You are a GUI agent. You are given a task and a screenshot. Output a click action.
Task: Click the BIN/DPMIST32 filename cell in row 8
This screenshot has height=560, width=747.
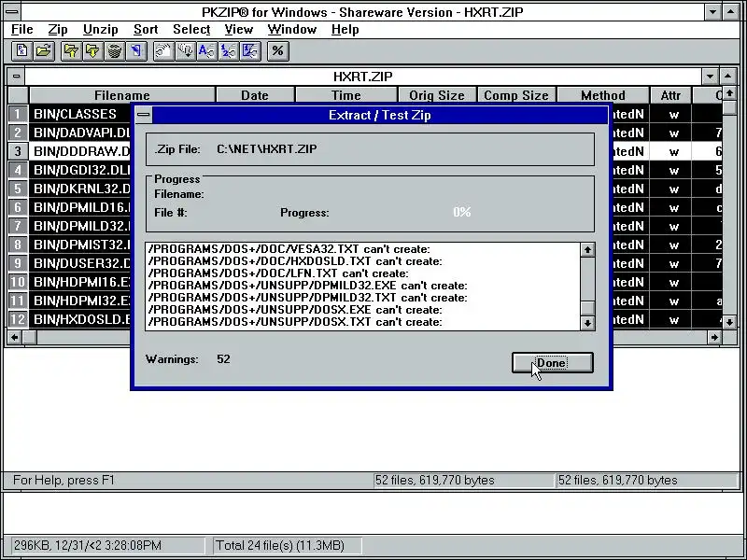pos(80,245)
